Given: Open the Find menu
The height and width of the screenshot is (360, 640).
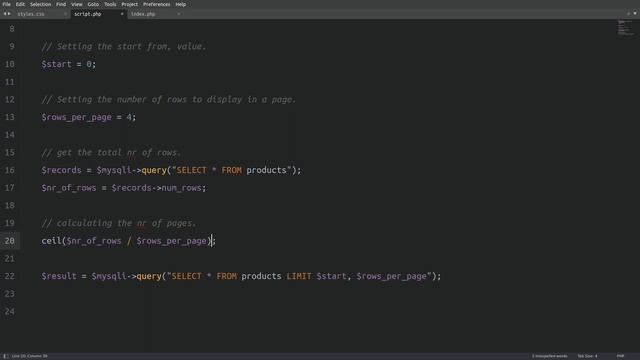Looking at the screenshot, I should 61,4.
